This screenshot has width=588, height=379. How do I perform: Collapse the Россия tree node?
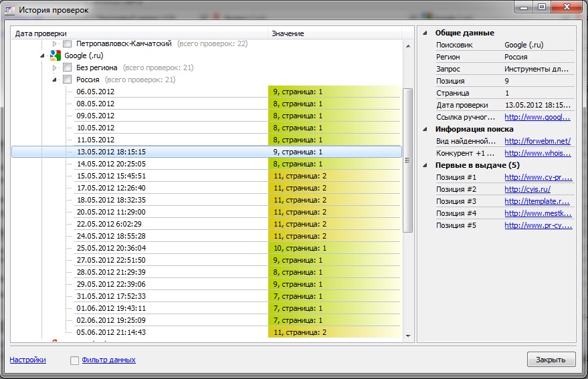click(x=55, y=80)
